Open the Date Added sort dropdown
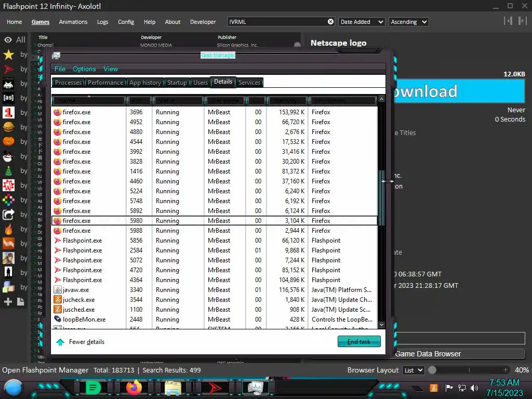Viewport: 532px width, 399px height. coord(362,22)
